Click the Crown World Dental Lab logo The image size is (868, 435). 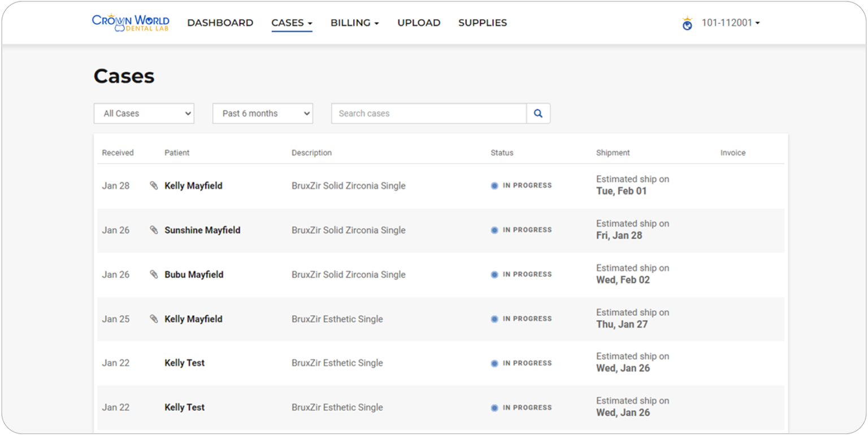(130, 23)
